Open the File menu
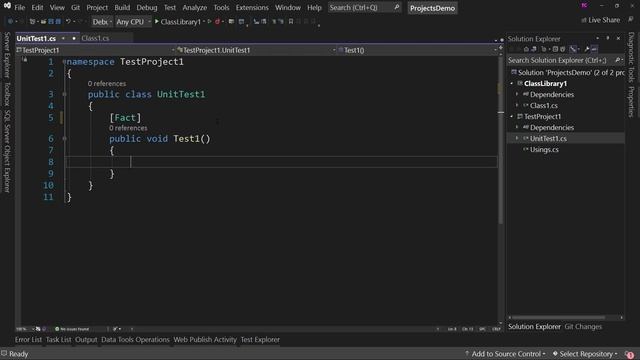640x360 pixels. coord(20,7)
